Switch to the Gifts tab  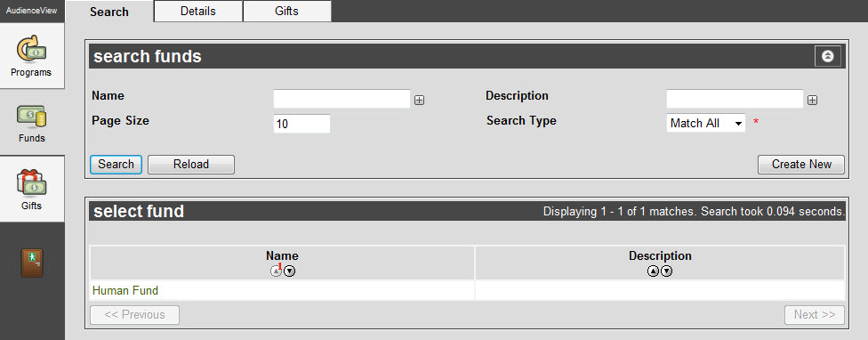pos(286,11)
